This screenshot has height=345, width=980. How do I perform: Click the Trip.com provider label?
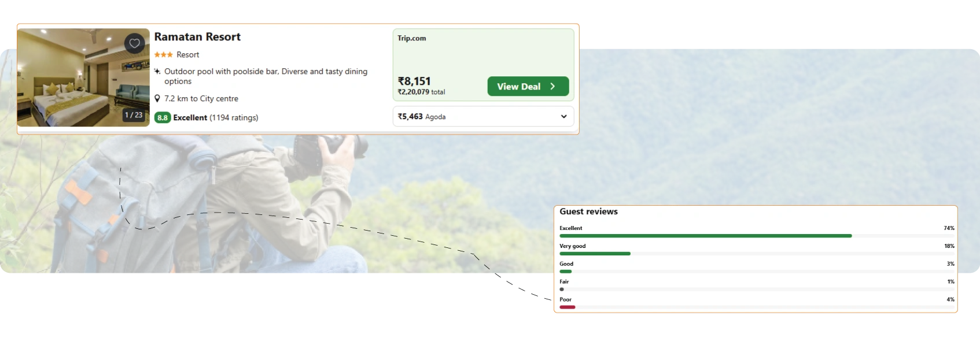point(411,38)
